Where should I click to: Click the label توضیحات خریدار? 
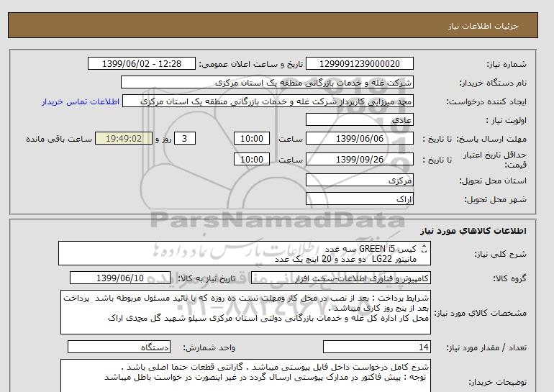pyautogui.click(x=497, y=382)
